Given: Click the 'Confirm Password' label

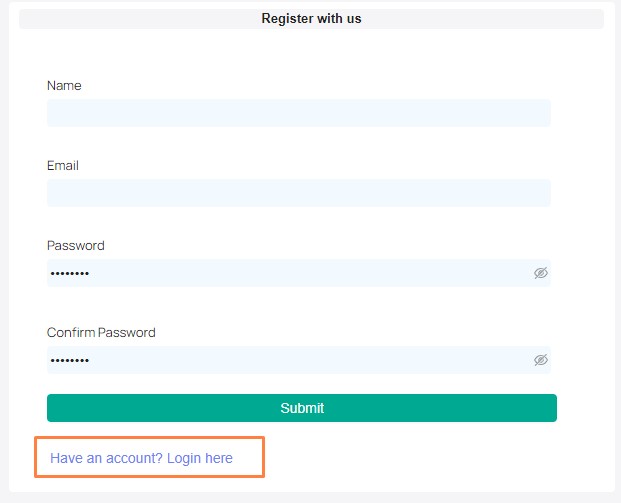Looking at the screenshot, I should coord(101,333).
